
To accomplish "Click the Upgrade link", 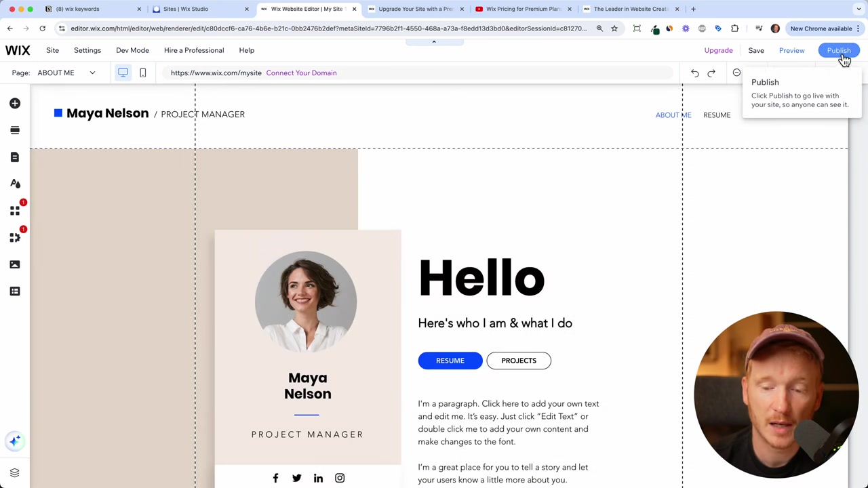I will [x=718, y=50].
